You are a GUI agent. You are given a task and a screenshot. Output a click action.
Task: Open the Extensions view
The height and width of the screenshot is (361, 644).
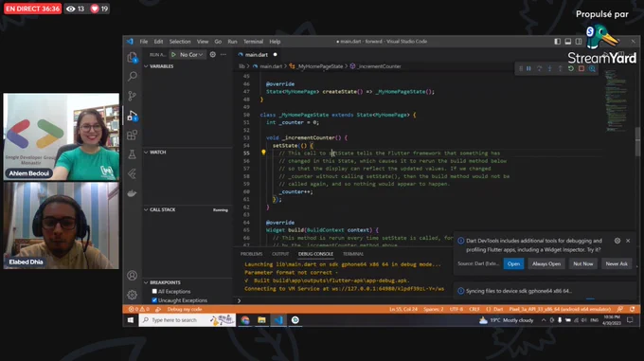pos(132,135)
